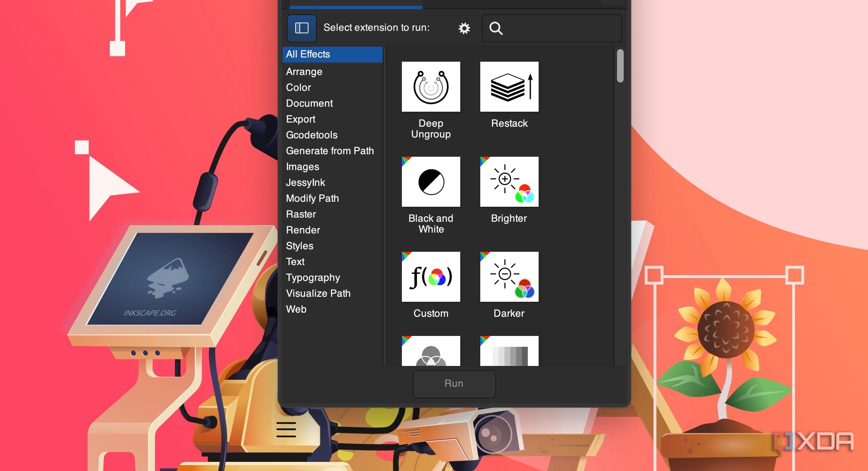Switch to the Visualize Path category
This screenshot has width=868, height=471.
pyautogui.click(x=318, y=293)
